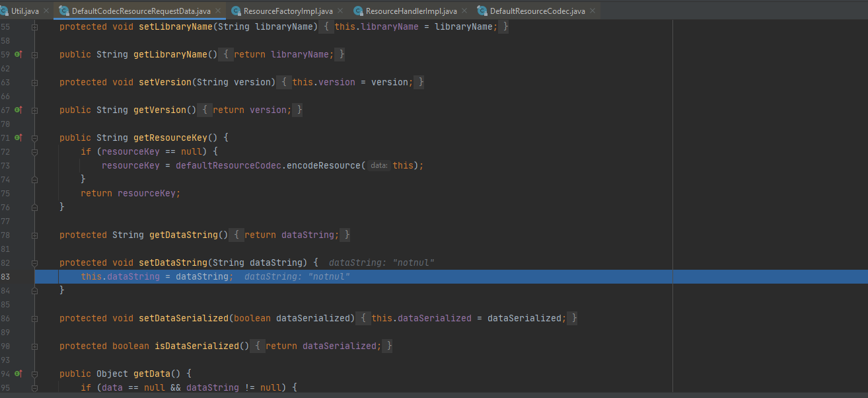
Task: Click implements gutter icon at line 67
Action: pos(18,110)
